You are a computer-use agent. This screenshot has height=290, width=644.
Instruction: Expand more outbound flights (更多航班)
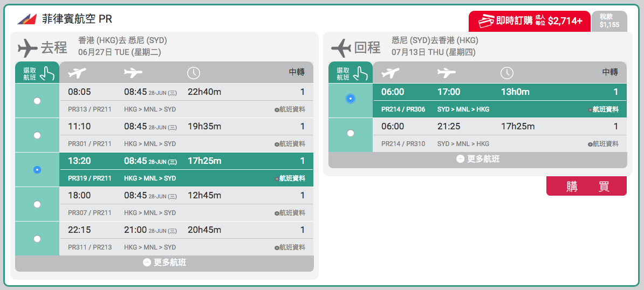165,263
